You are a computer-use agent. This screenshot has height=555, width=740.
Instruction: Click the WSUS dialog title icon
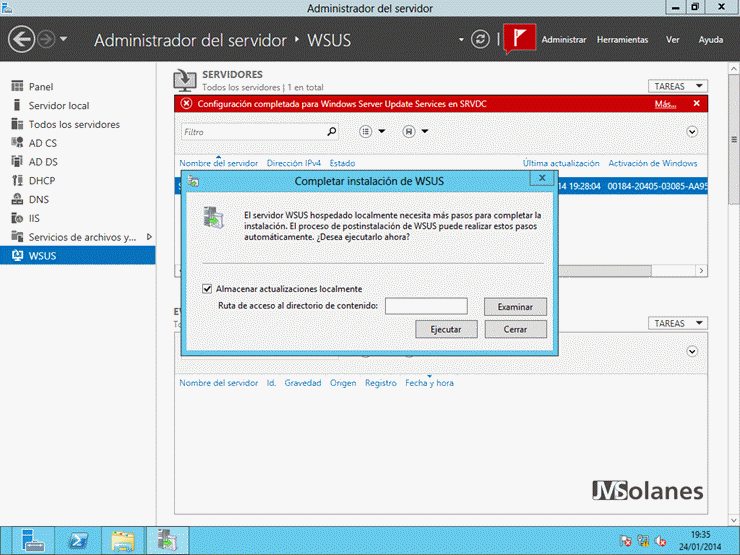(x=193, y=181)
